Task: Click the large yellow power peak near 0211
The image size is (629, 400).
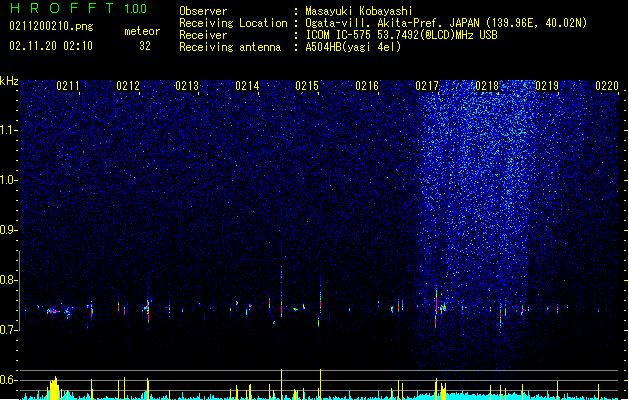Action: tap(54, 388)
